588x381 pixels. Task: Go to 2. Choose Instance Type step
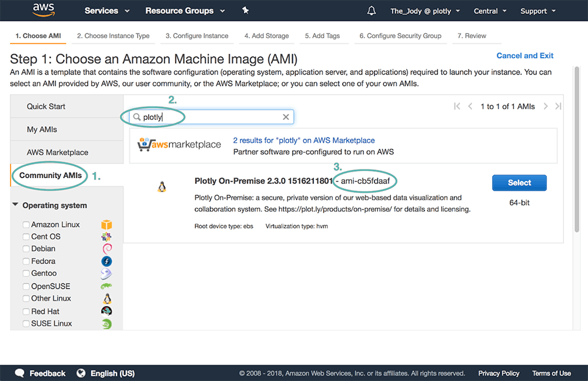click(113, 36)
